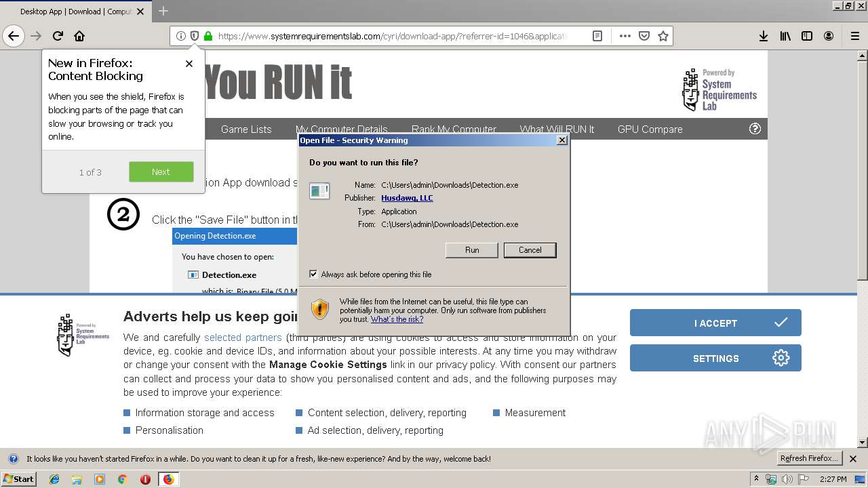Save page to Pocket icon
868x488 pixels.
pyautogui.click(x=644, y=36)
